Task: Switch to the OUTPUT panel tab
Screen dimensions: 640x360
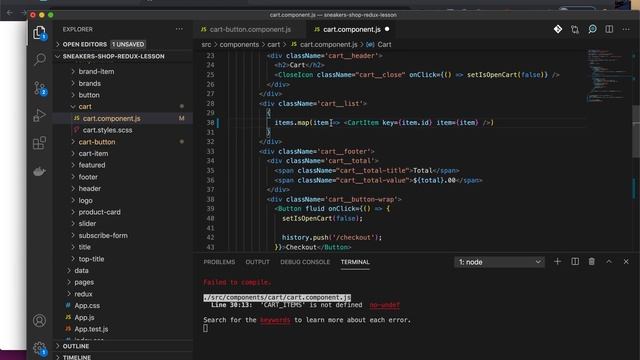Action: coord(258,262)
